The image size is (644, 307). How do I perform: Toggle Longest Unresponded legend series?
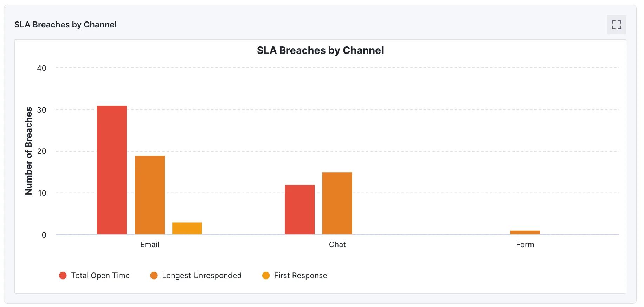tap(196, 276)
